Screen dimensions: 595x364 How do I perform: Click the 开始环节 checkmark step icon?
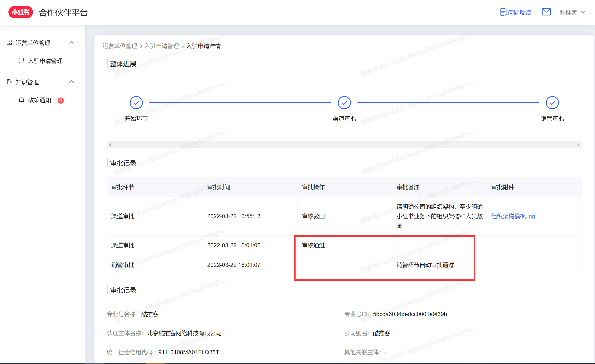[x=136, y=103]
